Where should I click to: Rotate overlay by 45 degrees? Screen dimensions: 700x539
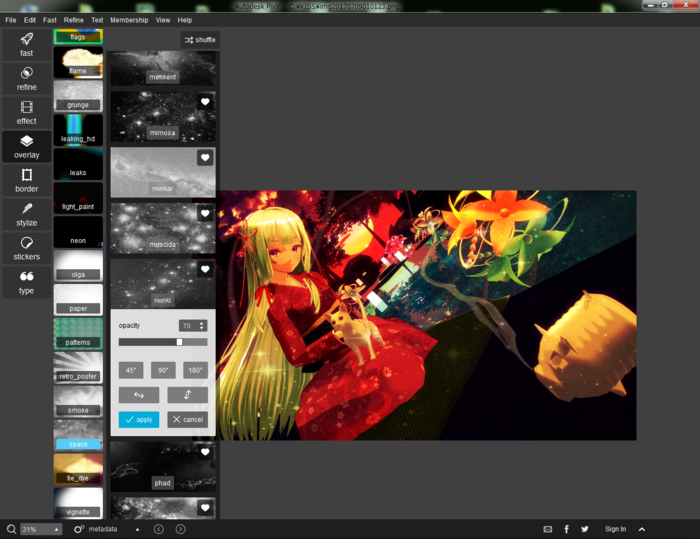click(131, 370)
